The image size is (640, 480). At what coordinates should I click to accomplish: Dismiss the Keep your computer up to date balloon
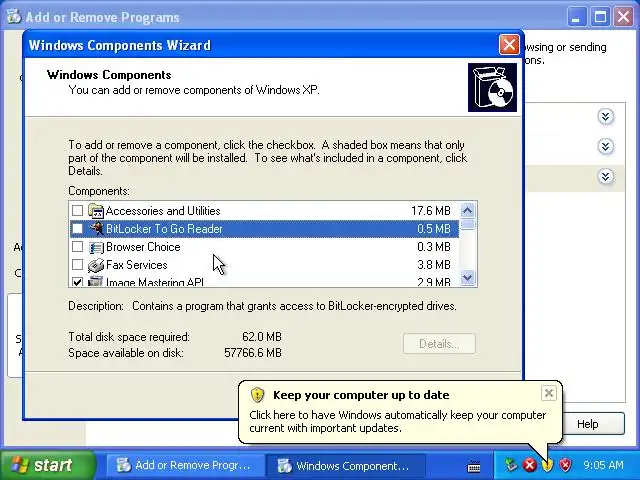[x=549, y=393]
